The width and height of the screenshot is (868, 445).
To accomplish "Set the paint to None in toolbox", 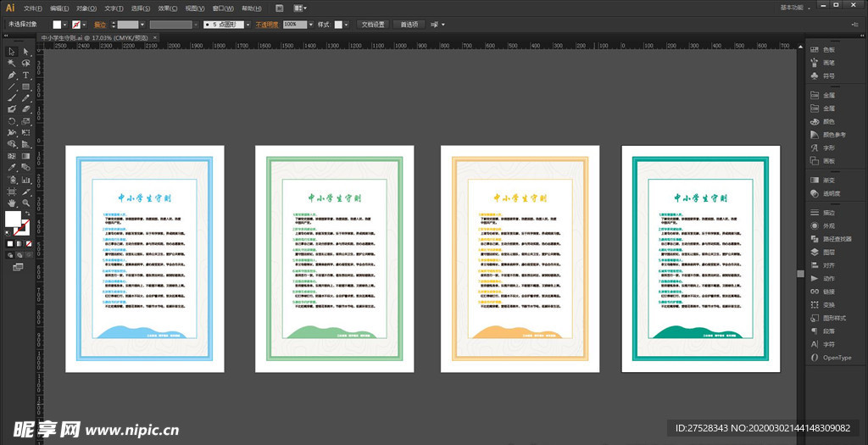I will pos(28,244).
